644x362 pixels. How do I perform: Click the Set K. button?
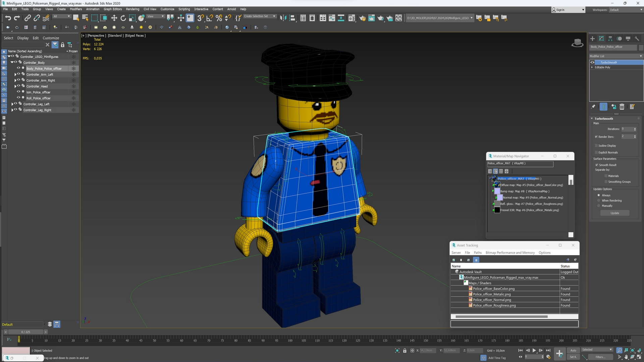573,357
